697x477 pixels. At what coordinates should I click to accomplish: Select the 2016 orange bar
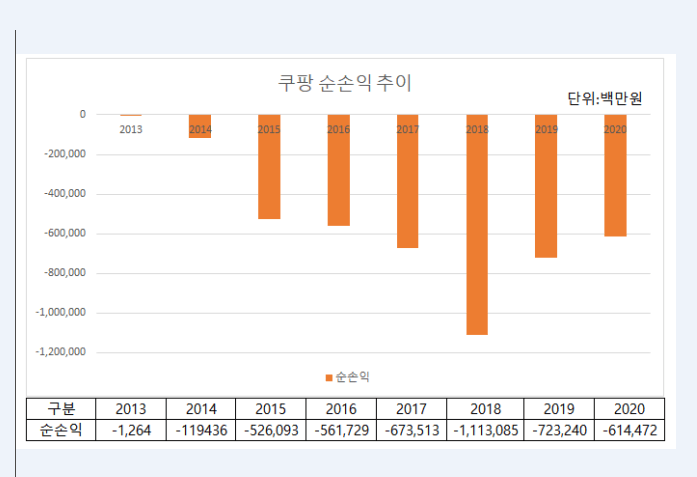(x=339, y=170)
